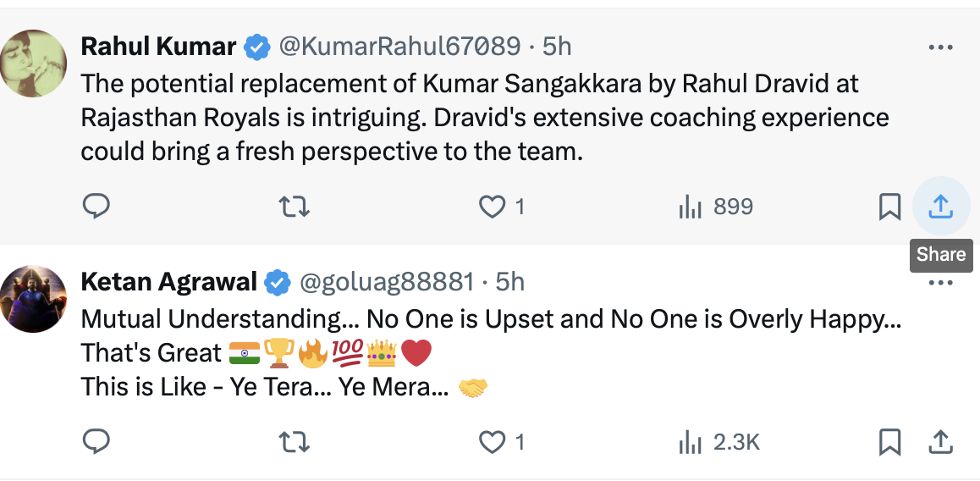
Task: Reply to Rahul Kumar's tweet
Action: click(96, 207)
